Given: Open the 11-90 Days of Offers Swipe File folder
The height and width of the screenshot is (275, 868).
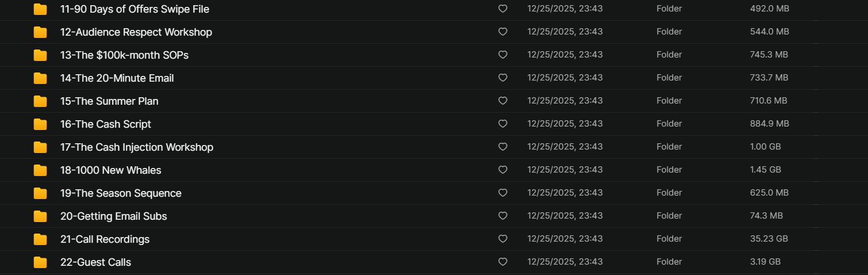Looking at the screenshot, I should (135, 9).
